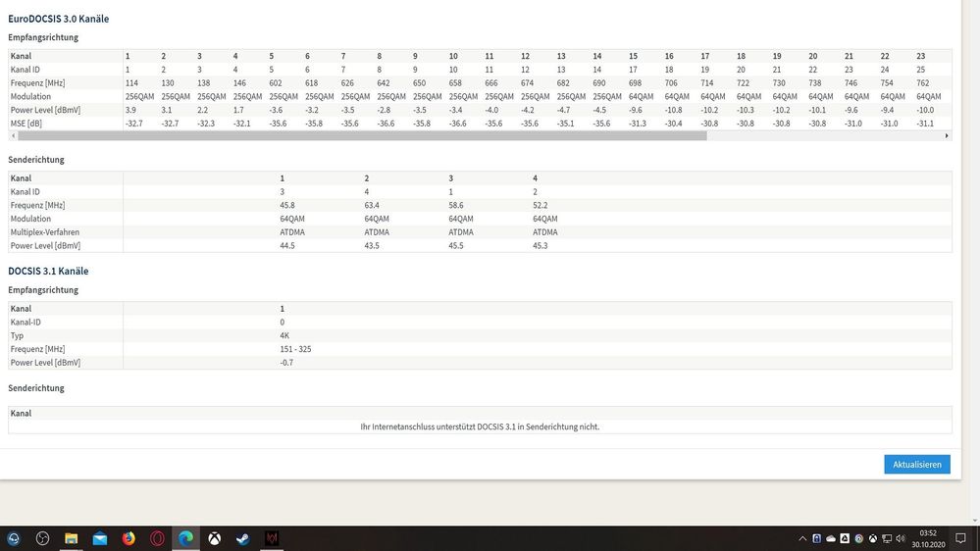Select the 'DOCSIS 3.1 Kanäle' heading
Image resolution: width=980 pixels, height=551 pixels.
48,272
